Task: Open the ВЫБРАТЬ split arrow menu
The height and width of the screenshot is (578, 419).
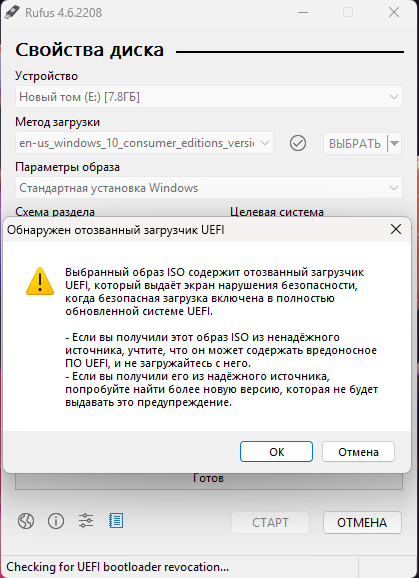Action: tap(394, 143)
